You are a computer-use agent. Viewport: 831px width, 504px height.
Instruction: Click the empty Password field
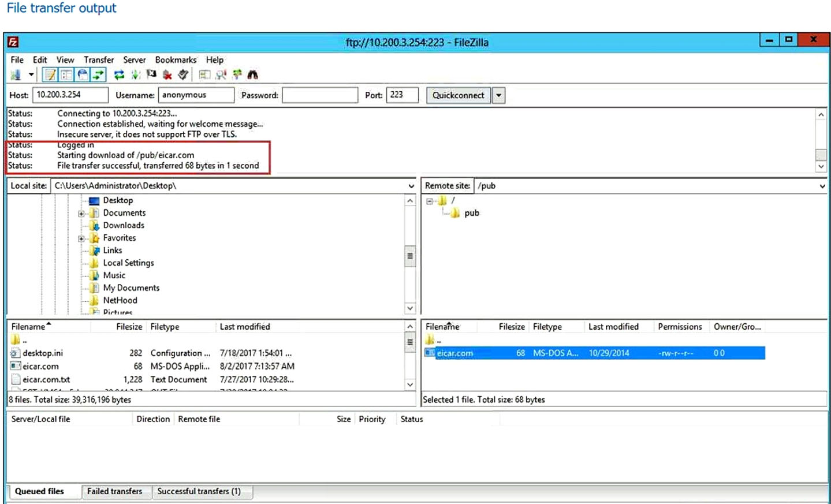[320, 95]
